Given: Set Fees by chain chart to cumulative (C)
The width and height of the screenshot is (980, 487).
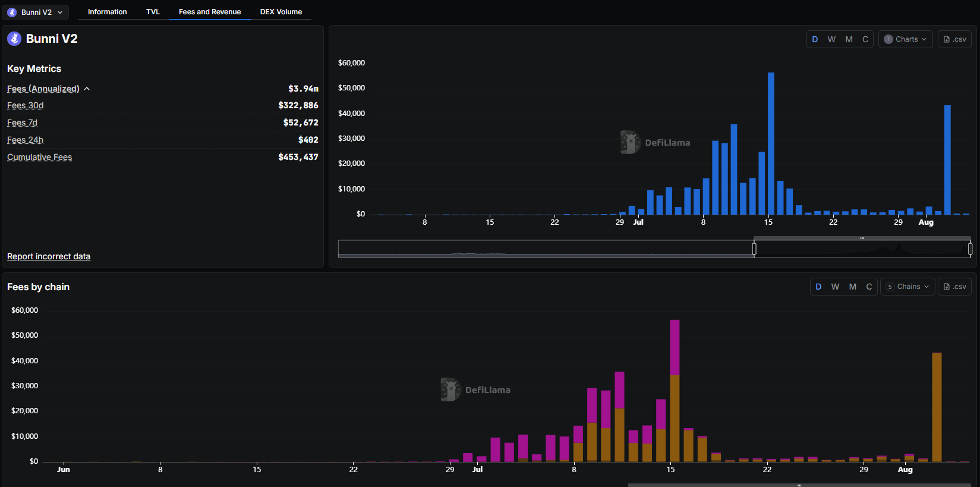Looking at the screenshot, I should pos(869,287).
